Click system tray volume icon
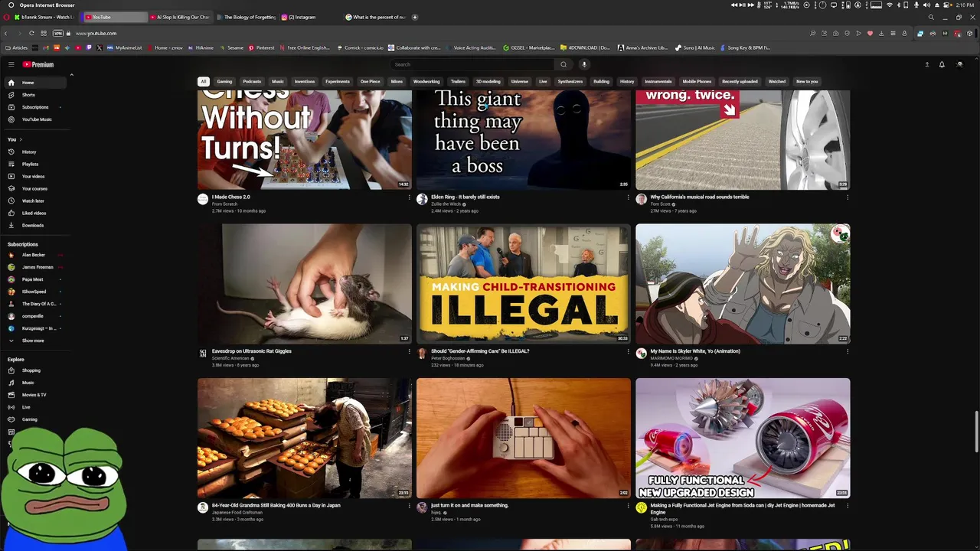 coord(926,5)
